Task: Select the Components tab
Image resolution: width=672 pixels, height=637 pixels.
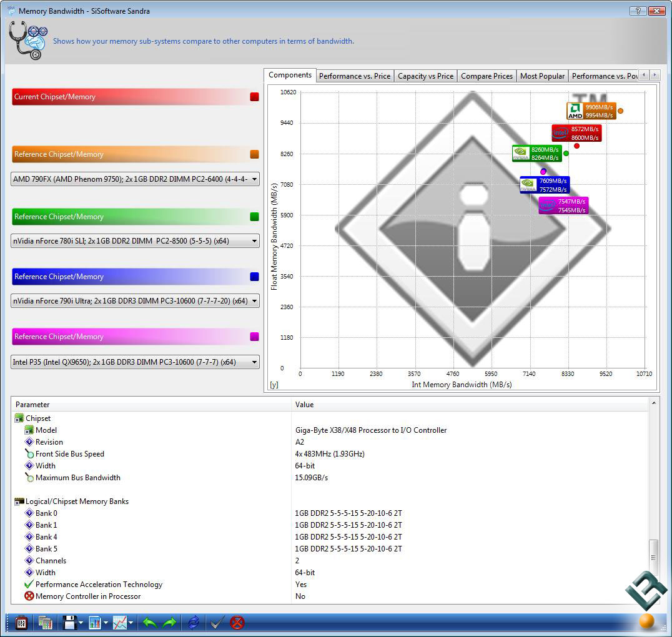Action: (x=290, y=75)
